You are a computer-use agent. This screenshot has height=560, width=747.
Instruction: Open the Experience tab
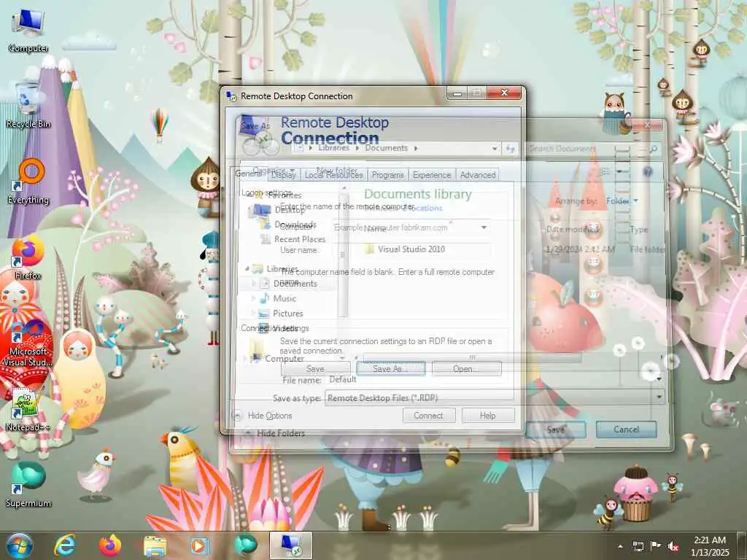click(432, 175)
